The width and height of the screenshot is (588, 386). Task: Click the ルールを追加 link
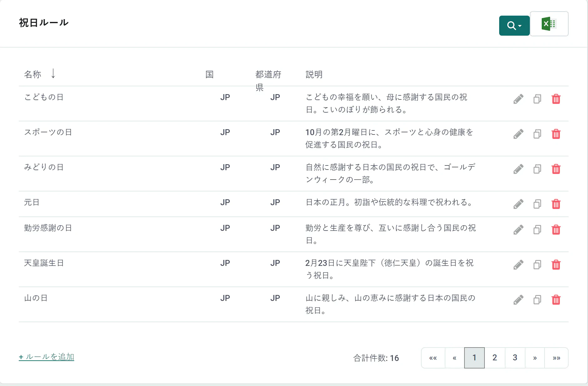coord(46,357)
